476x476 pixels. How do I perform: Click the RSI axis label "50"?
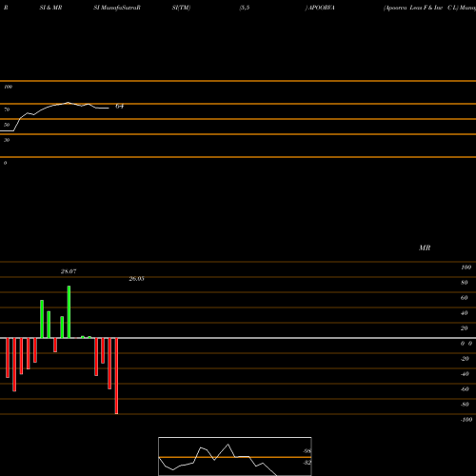click(x=7, y=125)
